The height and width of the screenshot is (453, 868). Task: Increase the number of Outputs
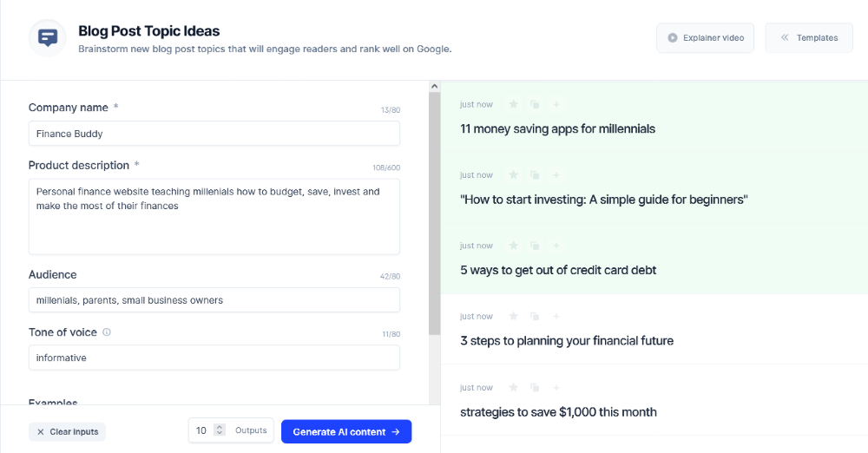pyautogui.click(x=220, y=427)
